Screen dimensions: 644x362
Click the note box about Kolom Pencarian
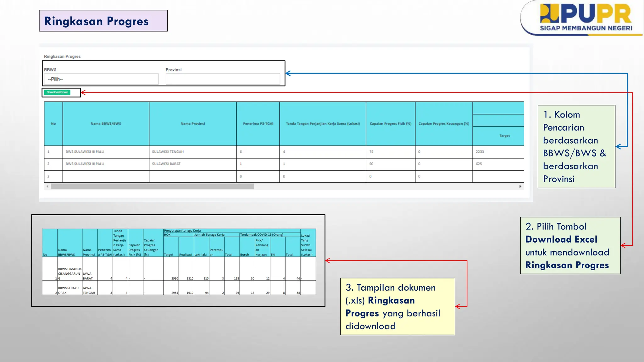pos(576,146)
